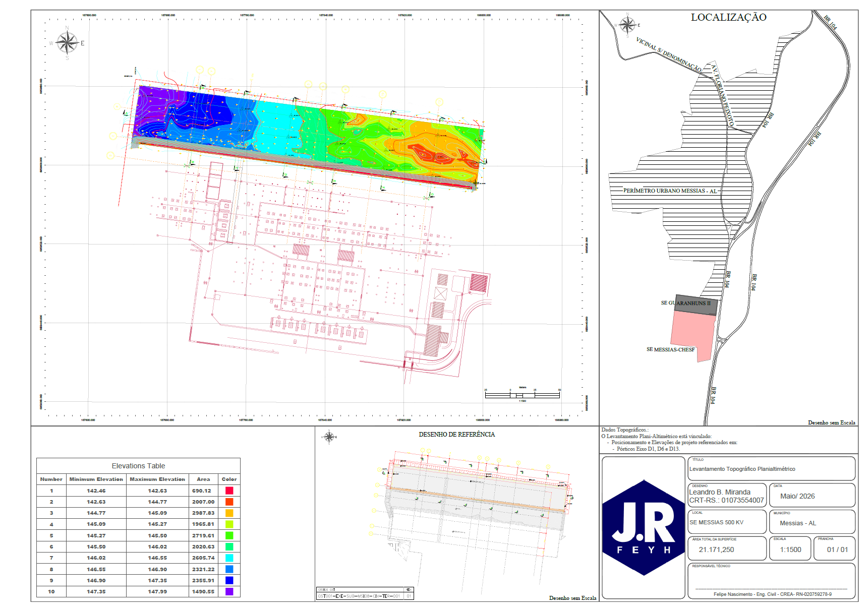
Task: Click the date field Maio/ 2026
Action: click(x=797, y=496)
